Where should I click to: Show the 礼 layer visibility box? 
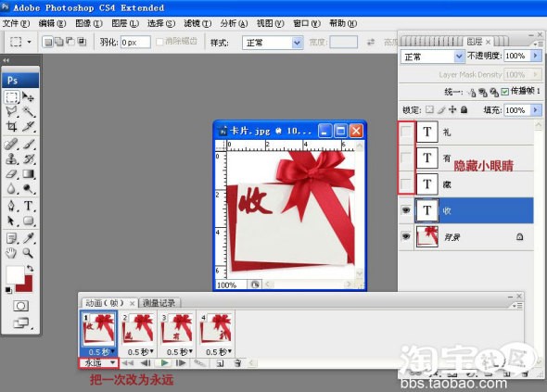406,132
